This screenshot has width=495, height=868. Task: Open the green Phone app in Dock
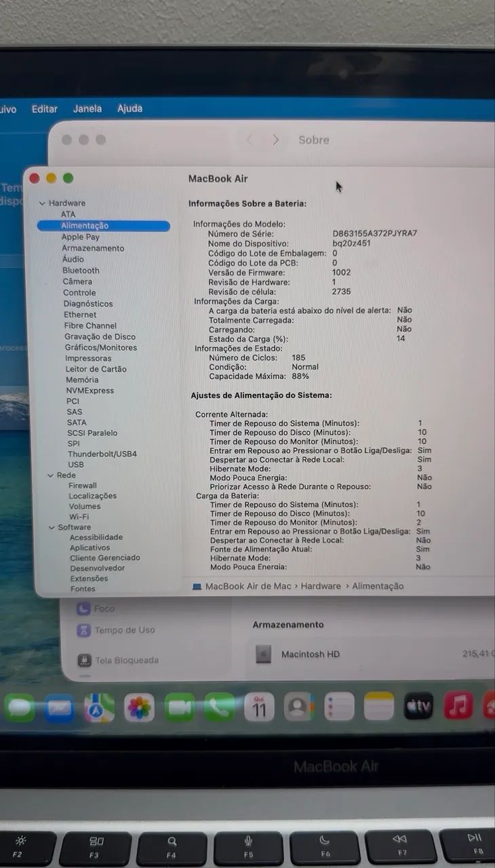coord(219,707)
